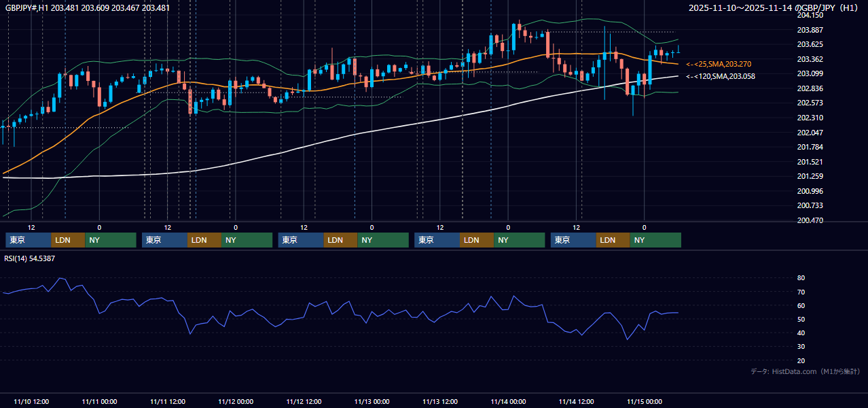Click the 11/10 12:00 date label
The height and width of the screenshot is (408, 868).
click(31, 401)
